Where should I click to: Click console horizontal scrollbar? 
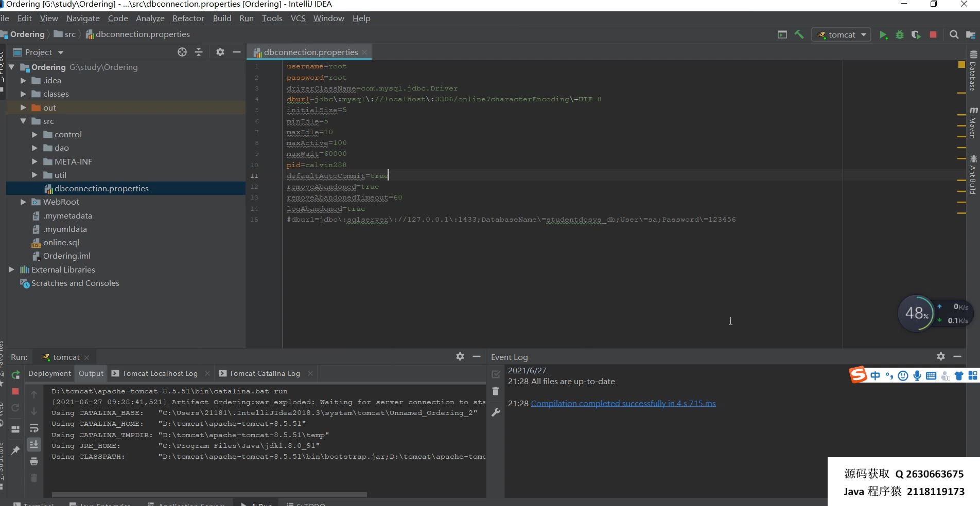coord(209,495)
